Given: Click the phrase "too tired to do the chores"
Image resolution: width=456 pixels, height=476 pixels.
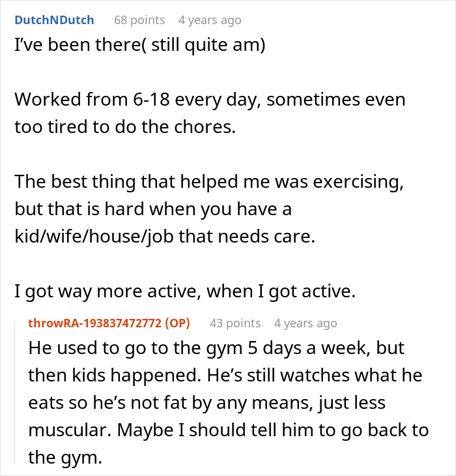Looking at the screenshot, I should click(x=123, y=127).
